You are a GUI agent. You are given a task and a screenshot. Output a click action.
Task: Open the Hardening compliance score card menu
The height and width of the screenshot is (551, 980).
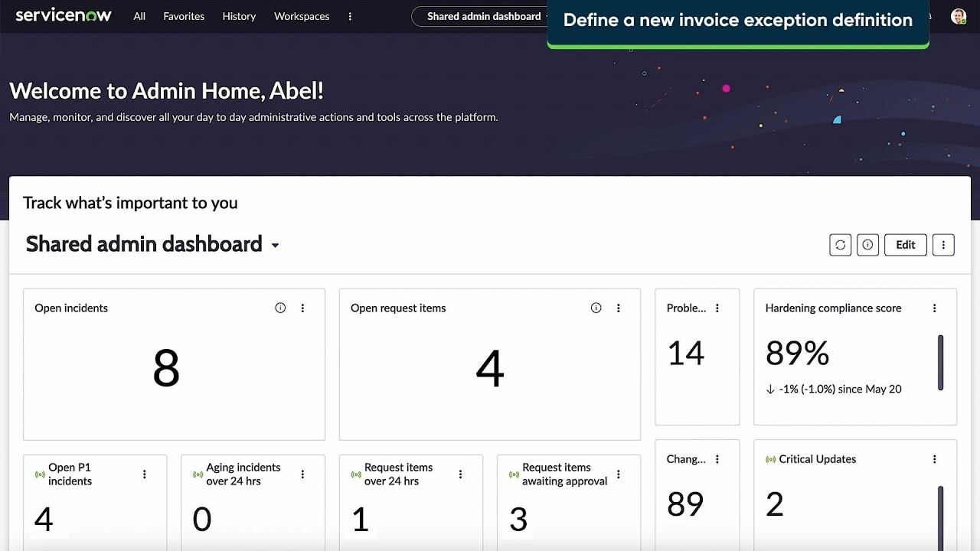934,308
